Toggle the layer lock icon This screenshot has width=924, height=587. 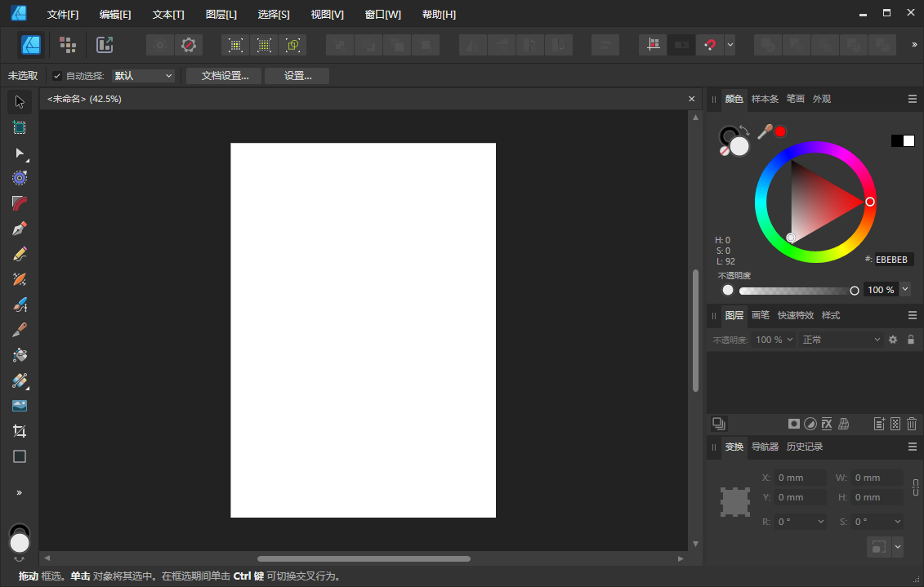pyautogui.click(x=911, y=340)
